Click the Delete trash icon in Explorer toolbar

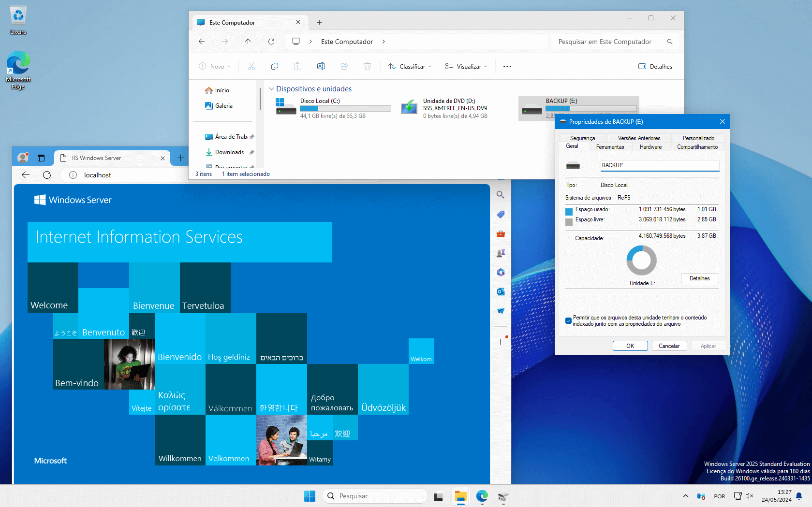[368, 66]
